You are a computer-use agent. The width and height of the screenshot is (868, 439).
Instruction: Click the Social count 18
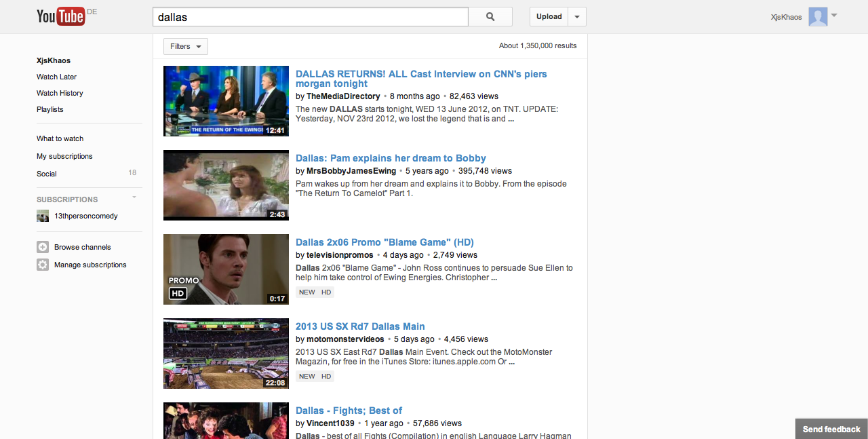pos(133,173)
